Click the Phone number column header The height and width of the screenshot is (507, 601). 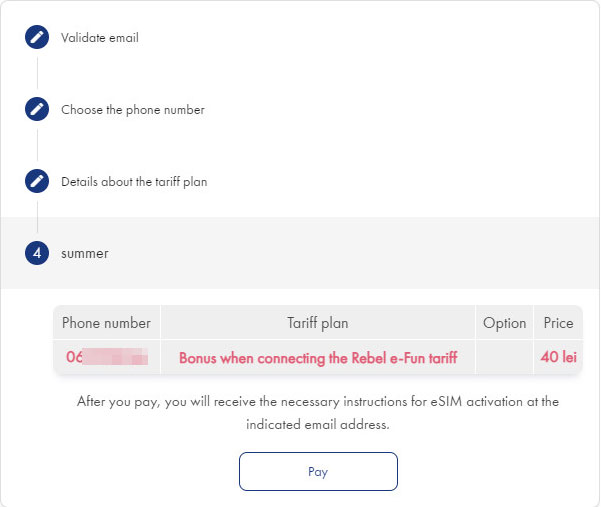coord(107,323)
